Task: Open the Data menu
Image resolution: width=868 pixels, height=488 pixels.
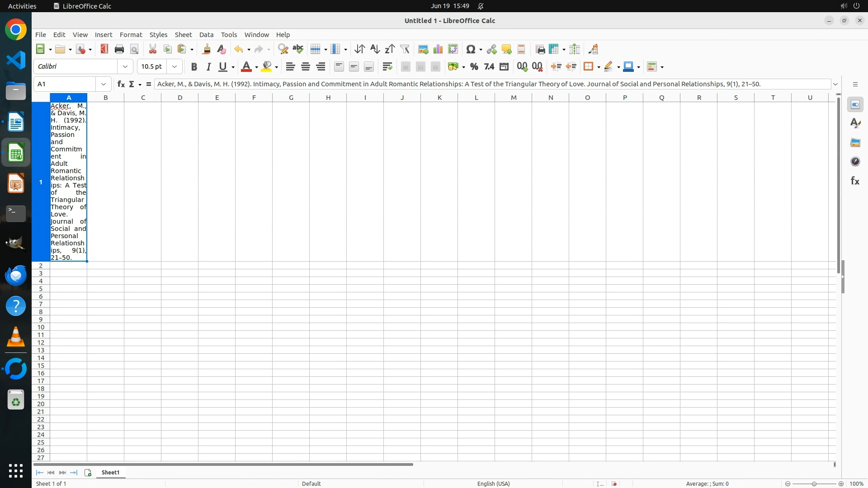Action: click(206, 35)
